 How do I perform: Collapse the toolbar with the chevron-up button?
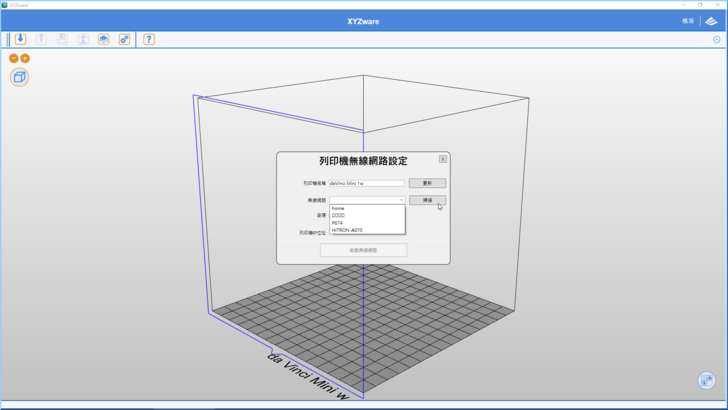716,39
